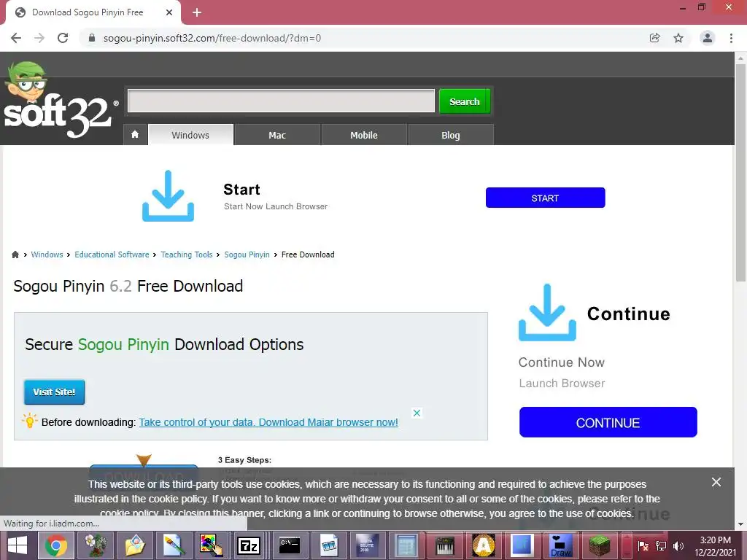
Task: Open the Maiar browser download link
Action: click(268, 422)
